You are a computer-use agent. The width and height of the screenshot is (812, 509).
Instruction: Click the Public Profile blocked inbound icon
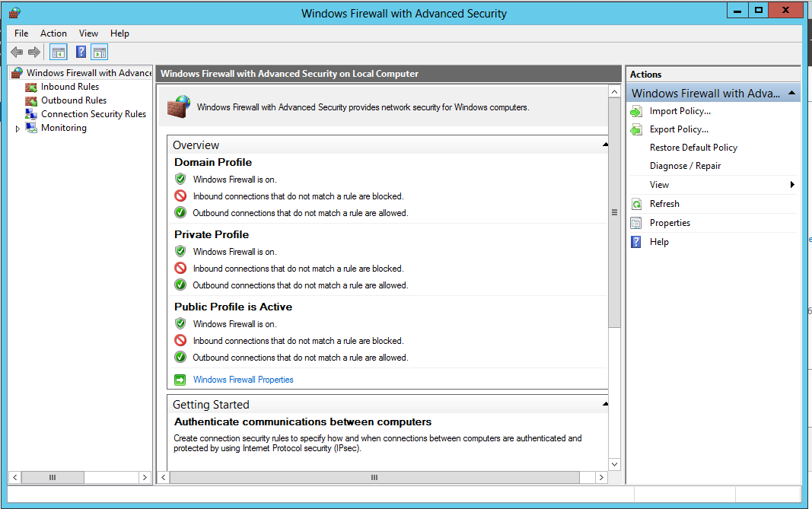coord(180,340)
